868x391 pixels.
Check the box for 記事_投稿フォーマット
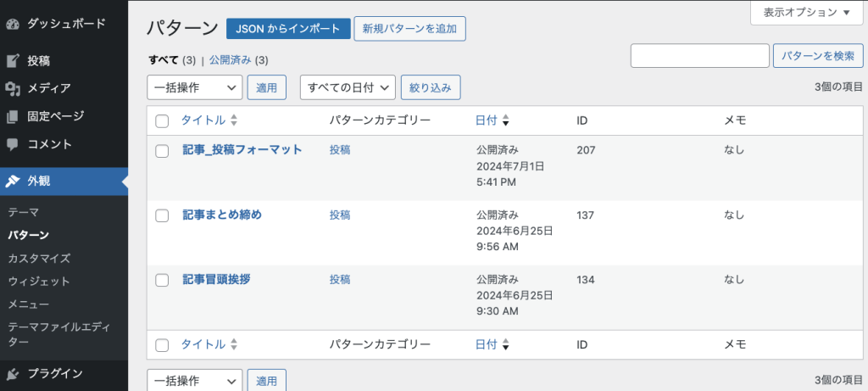pyautogui.click(x=163, y=151)
